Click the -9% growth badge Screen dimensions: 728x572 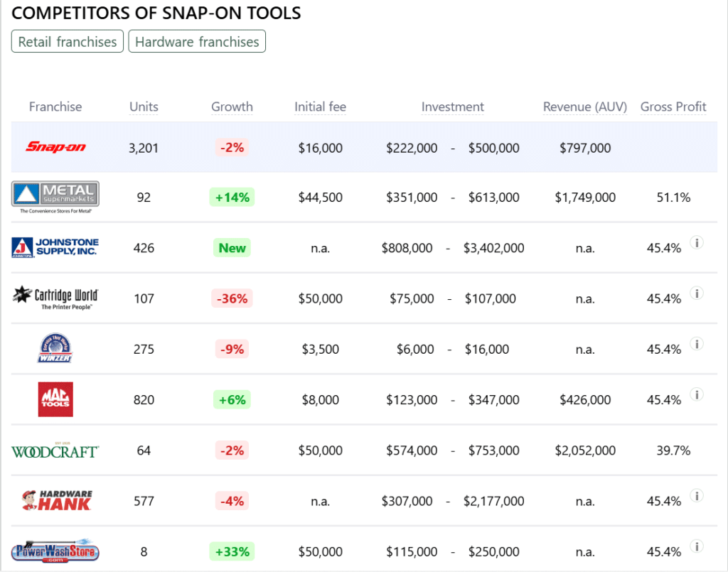[x=232, y=349]
